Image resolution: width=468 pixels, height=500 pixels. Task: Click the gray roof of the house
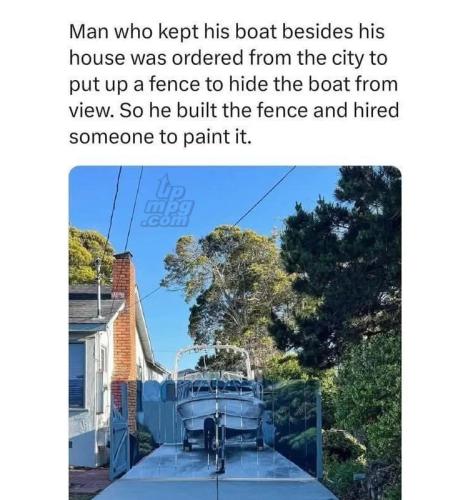(x=91, y=307)
